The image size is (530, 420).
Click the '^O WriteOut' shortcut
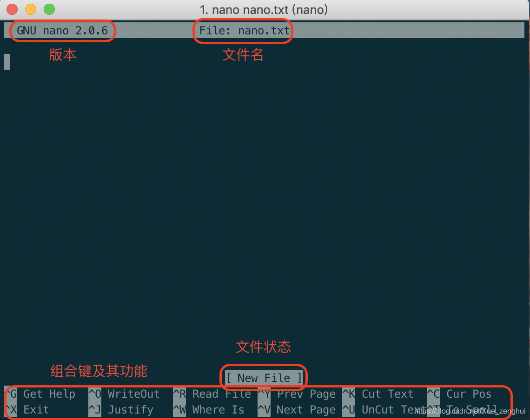click(124, 394)
